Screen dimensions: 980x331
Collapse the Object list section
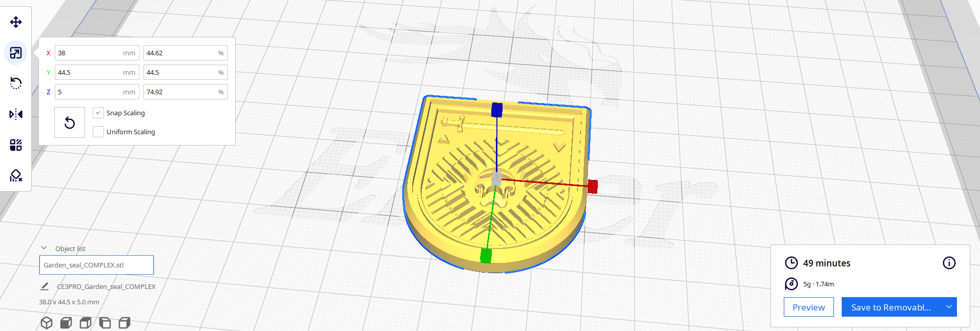[44, 248]
